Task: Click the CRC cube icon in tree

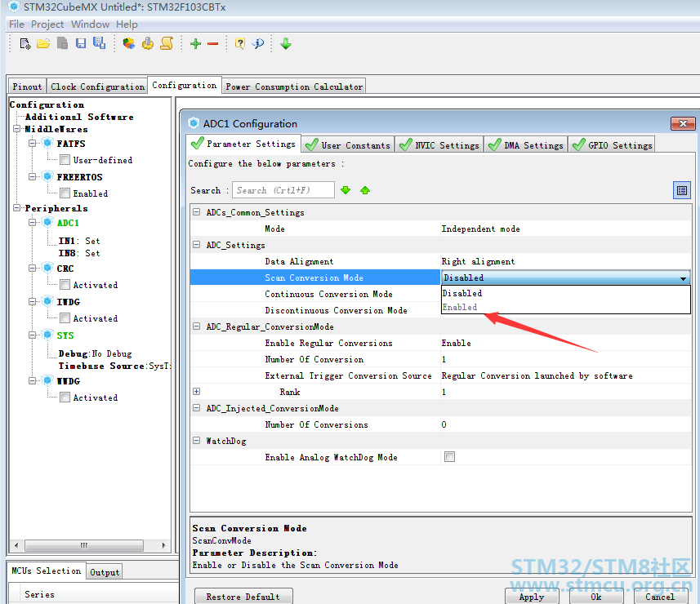Action: (47, 268)
